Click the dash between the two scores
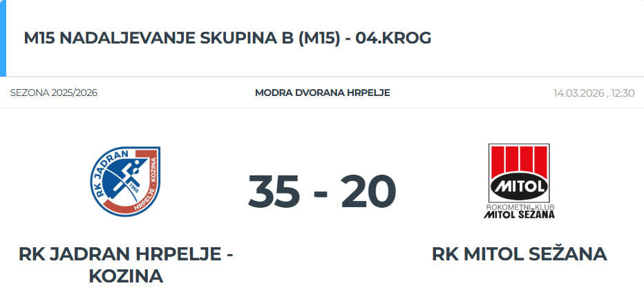644x308 pixels. click(x=321, y=193)
